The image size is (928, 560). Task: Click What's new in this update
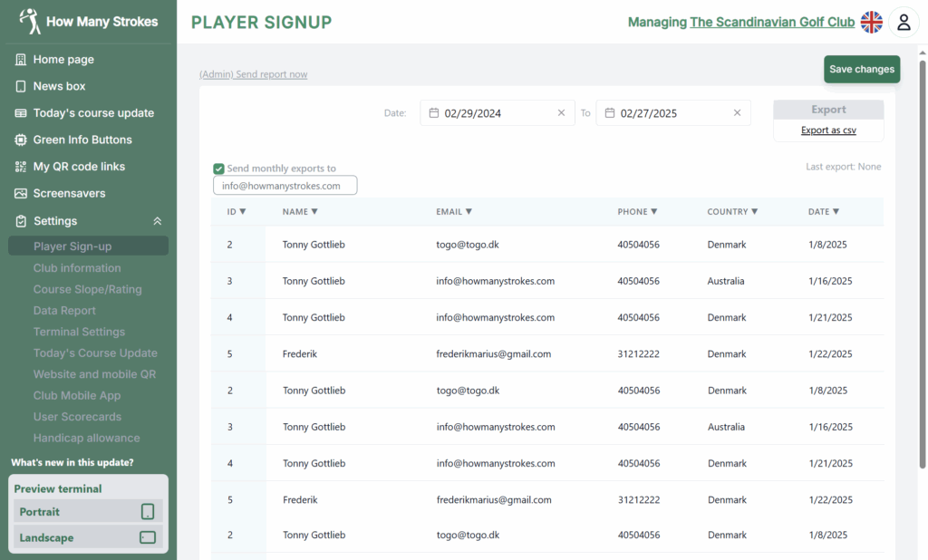[72, 462]
